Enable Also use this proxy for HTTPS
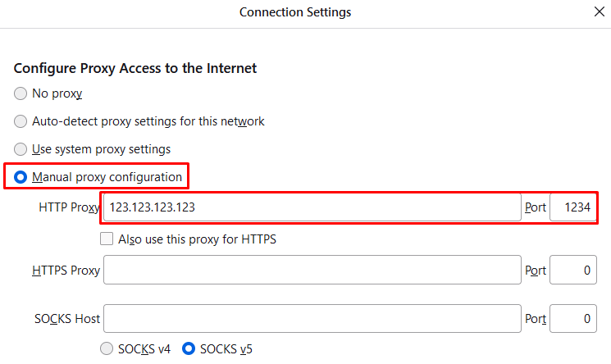611x364 pixels. (106, 239)
